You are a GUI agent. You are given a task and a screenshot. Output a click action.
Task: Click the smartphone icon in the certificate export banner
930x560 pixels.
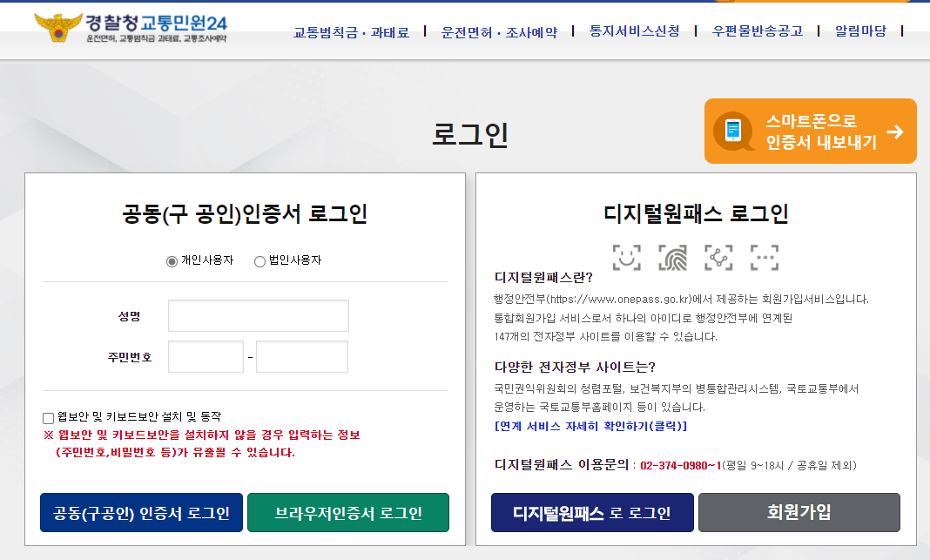pyautogui.click(x=735, y=131)
